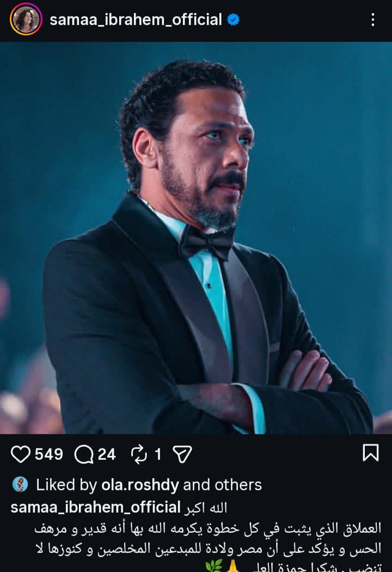Tap the post photo of man
Viewport: 392px width, 572px height.
[196, 238]
